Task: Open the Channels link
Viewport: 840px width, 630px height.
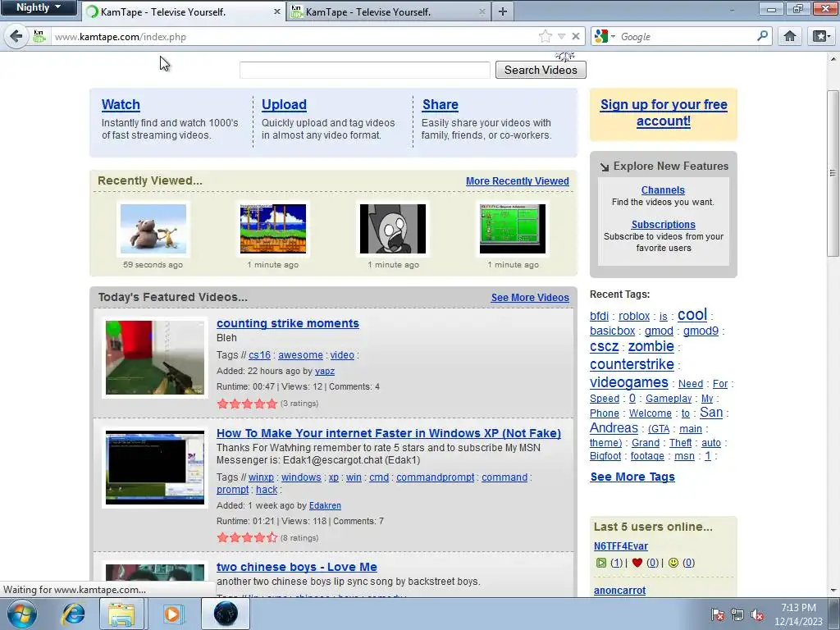Action: tap(663, 190)
